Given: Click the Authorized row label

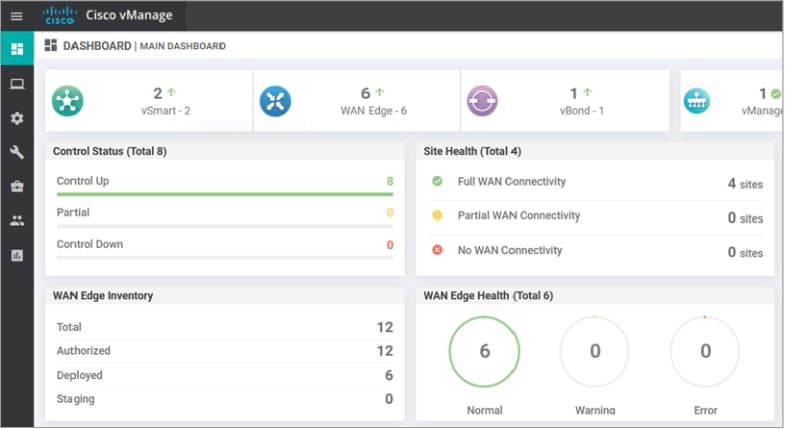Looking at the screenshot, I should click(x=83, y=350).
